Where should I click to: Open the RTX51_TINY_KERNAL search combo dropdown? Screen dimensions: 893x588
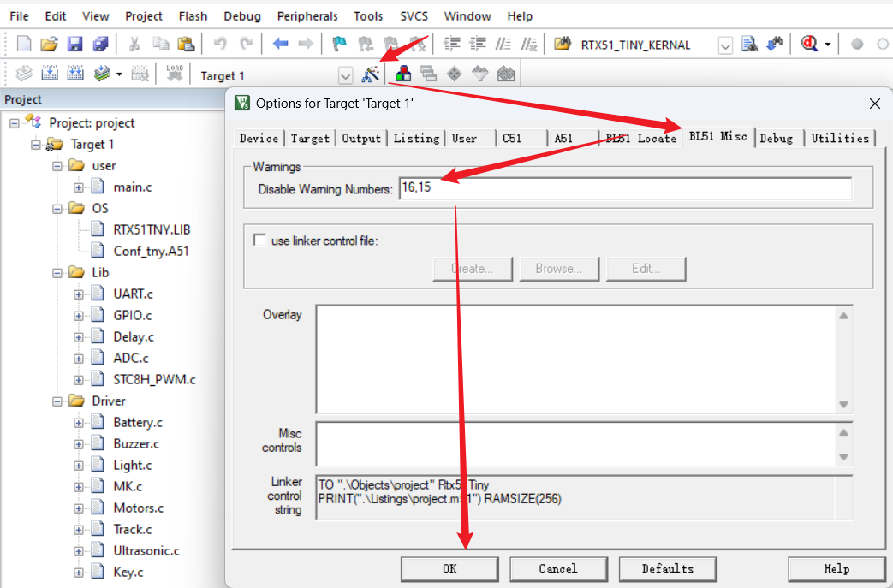tap(725, 45)
